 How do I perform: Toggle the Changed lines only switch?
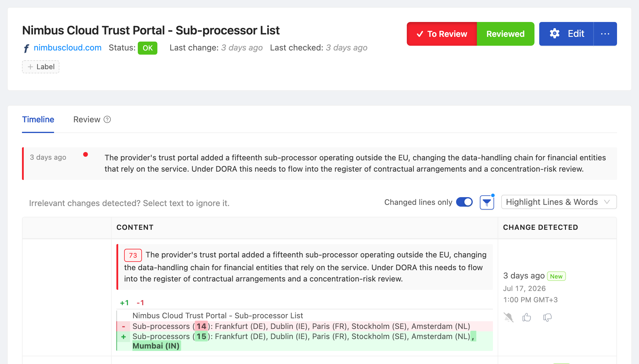(464, 202)
